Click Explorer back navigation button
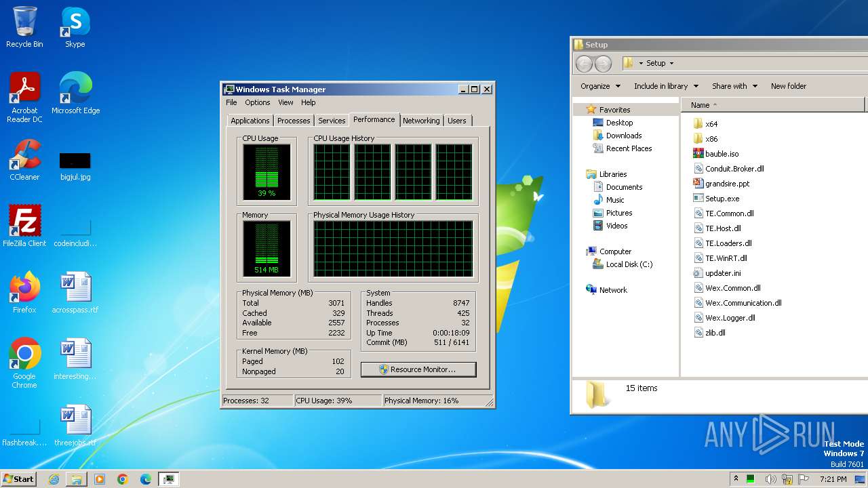This screenshot has width=868, height=488. coord(584,64)
